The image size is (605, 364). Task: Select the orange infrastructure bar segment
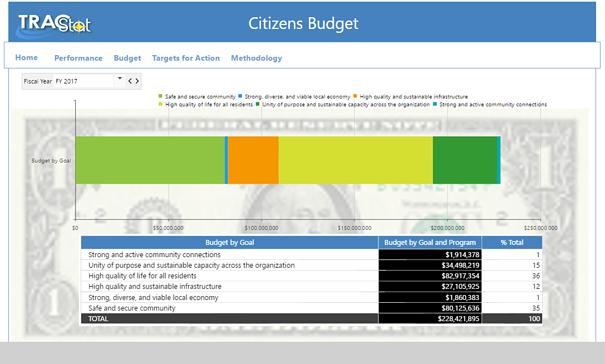click(253, 160)
